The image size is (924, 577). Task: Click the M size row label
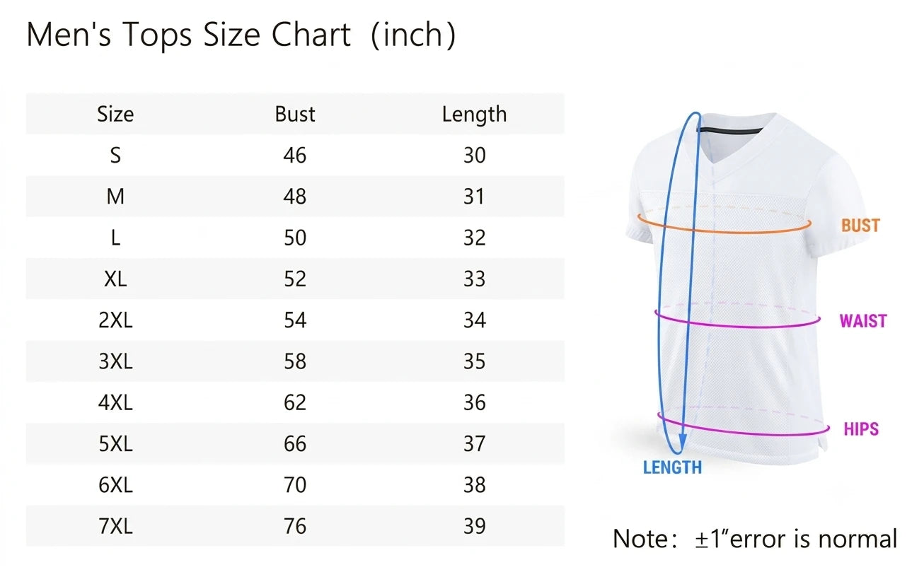(x=115, y=196)
